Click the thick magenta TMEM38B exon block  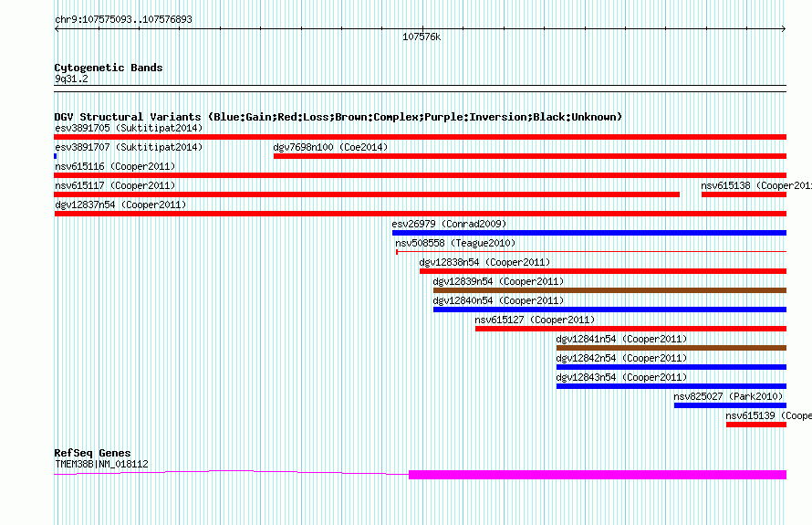tap(598, 475)
